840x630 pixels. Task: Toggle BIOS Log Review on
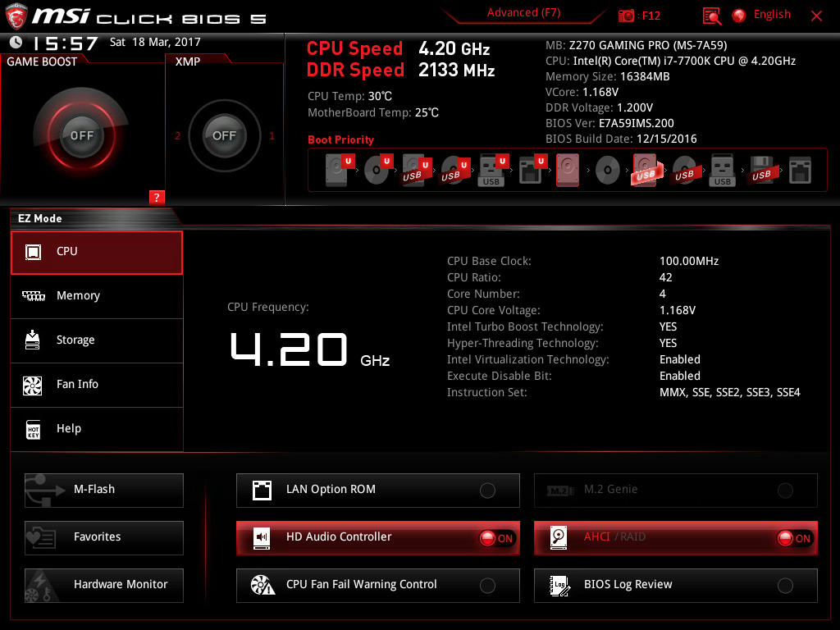tap(785, 585)
